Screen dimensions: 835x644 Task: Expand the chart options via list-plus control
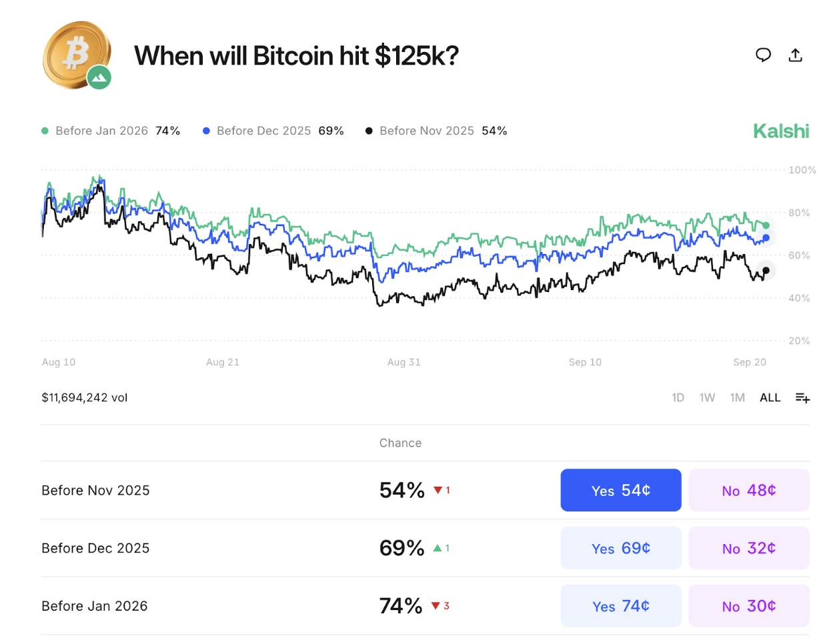[x=802, y=397]
